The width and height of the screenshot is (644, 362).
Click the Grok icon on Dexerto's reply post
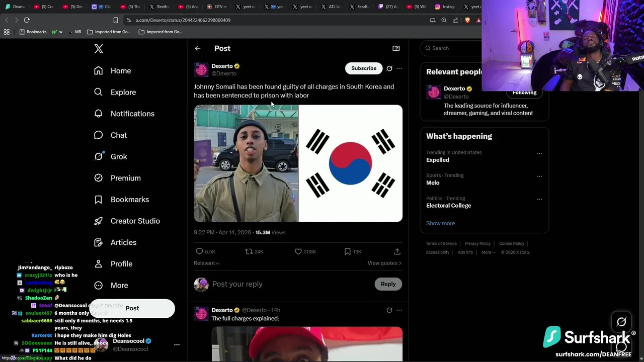389,310
